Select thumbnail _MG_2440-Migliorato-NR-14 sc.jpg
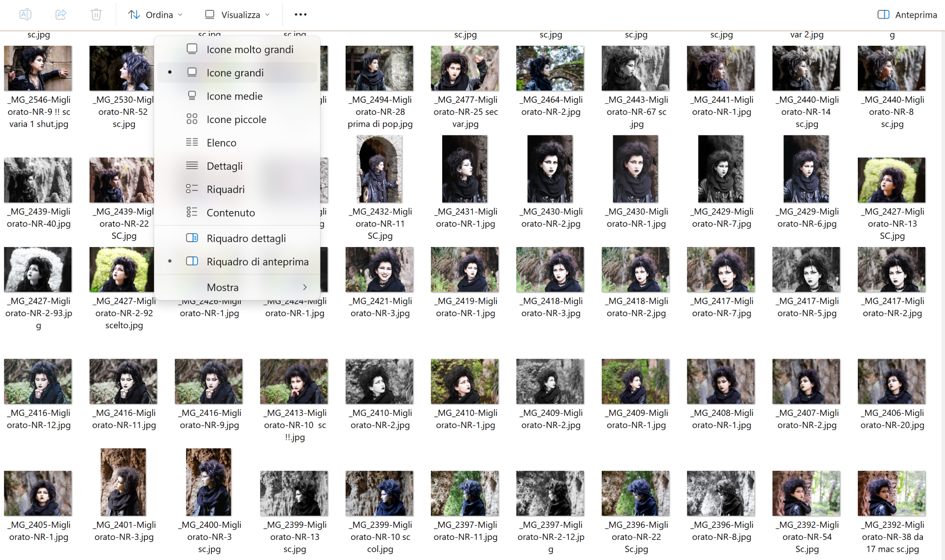Viewport: 945px width, 560px height. pyautogui.click(x=806, y=68)
